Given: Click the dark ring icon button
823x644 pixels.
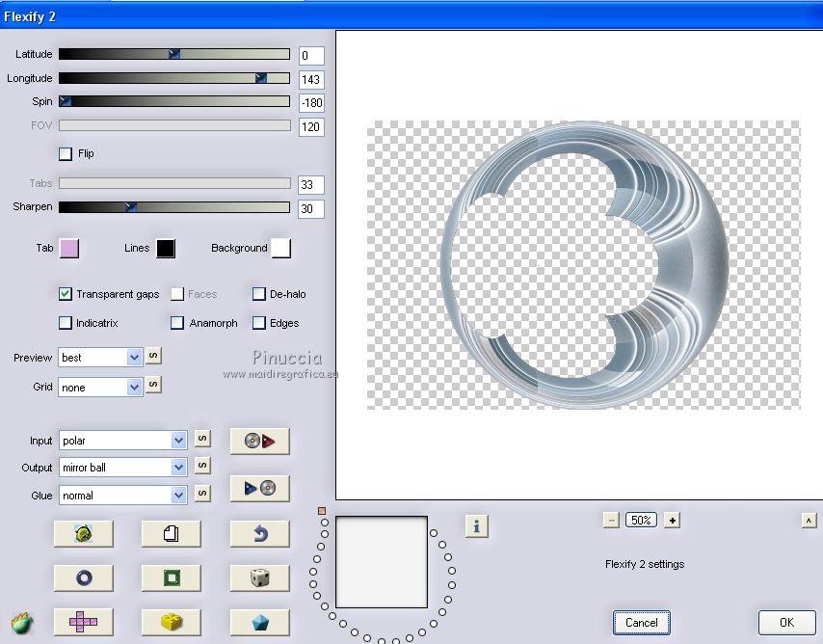Looking at the screenshot, I should pos(84,578).
